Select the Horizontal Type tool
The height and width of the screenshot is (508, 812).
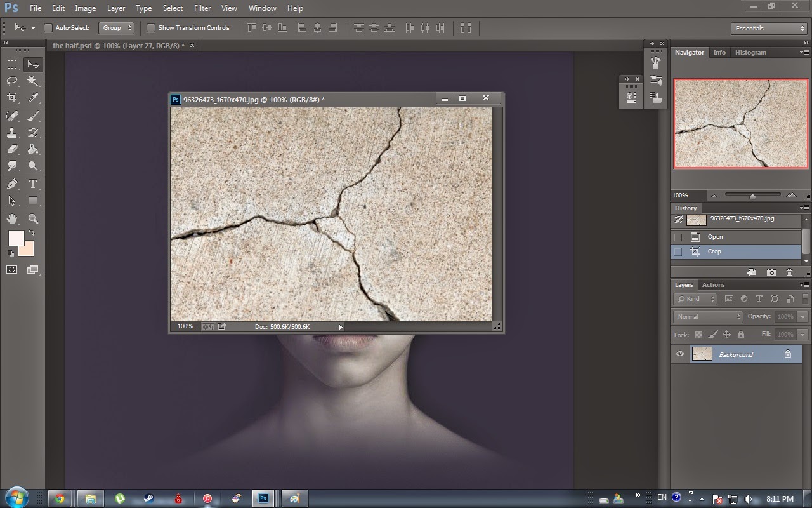click(x=33, y=184)
